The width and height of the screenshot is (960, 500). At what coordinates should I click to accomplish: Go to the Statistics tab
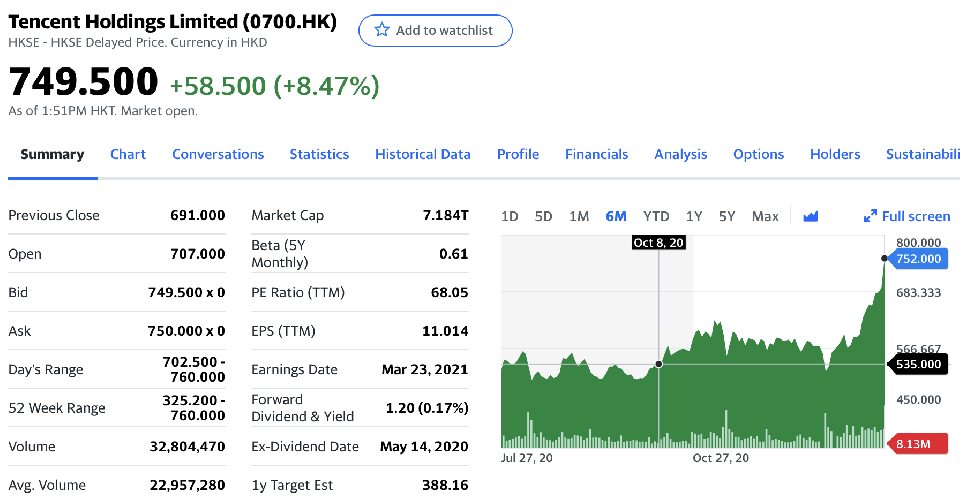pos(319,154)
